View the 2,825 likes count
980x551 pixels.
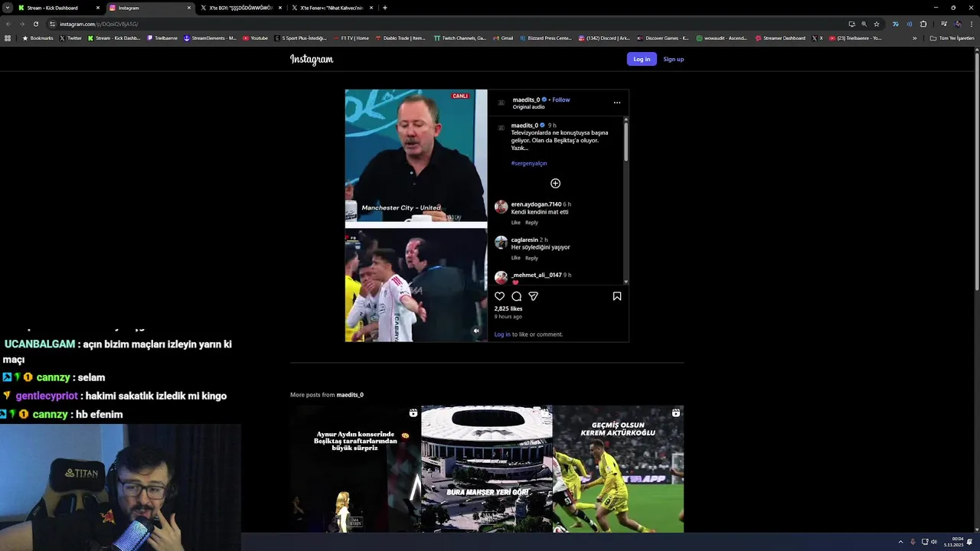pyautogui.click(x=508, y=308)
